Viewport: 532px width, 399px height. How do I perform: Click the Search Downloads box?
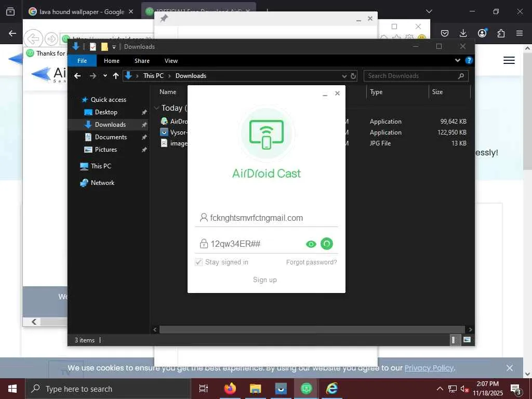click(416, 76)
